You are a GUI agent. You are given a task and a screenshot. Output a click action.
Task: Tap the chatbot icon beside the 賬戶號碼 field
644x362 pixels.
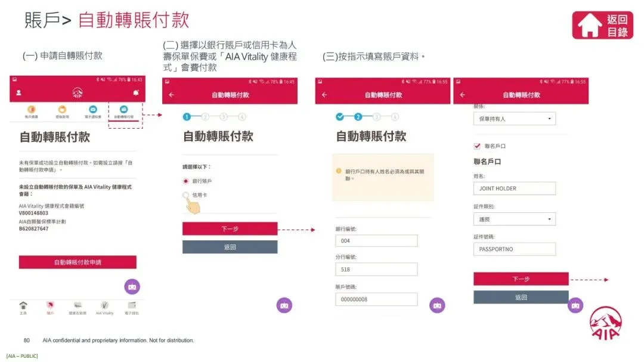coord(437,305)
